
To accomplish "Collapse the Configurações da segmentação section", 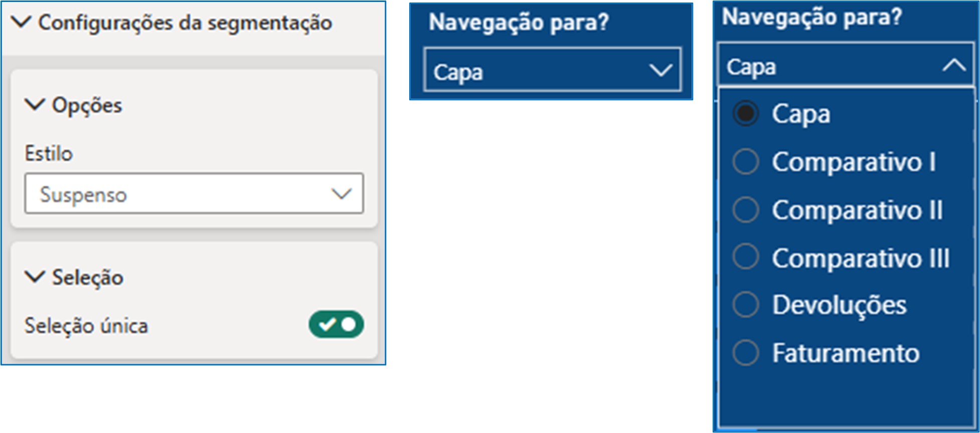I will click(x=21, y=22).
